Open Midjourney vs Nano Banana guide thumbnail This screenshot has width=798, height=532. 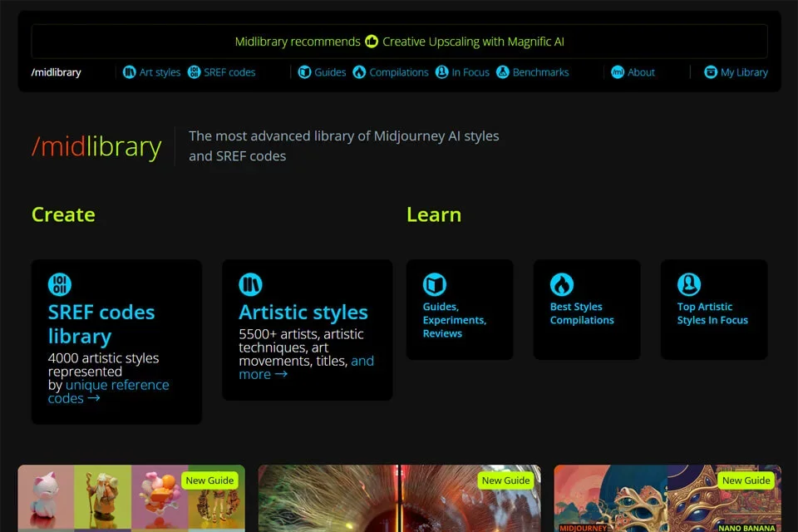click(667, 498)
